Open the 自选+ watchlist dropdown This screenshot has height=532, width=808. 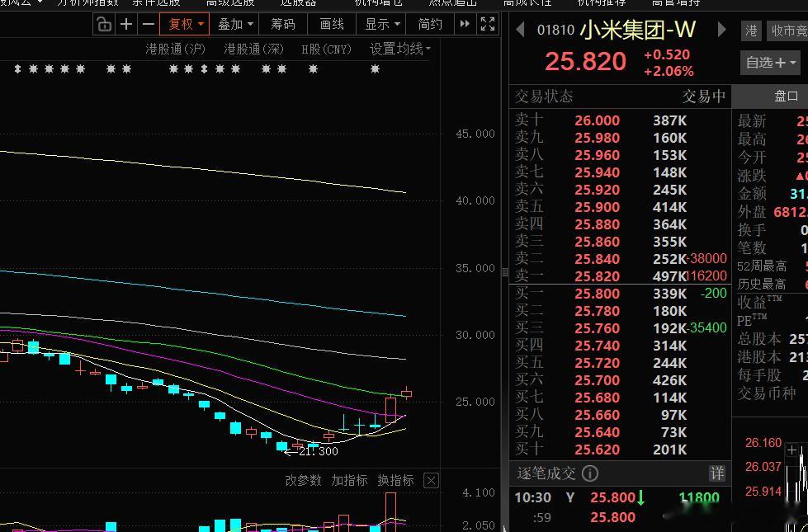[770, 63]
